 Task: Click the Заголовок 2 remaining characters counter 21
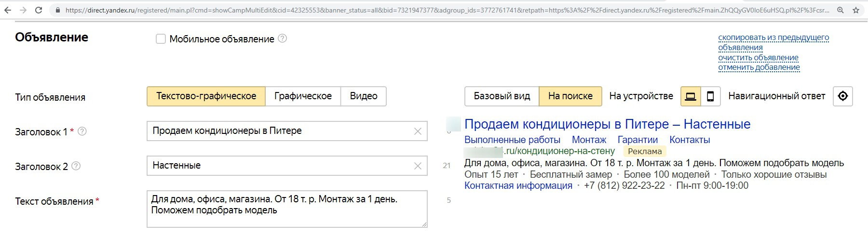click(447, 166)
